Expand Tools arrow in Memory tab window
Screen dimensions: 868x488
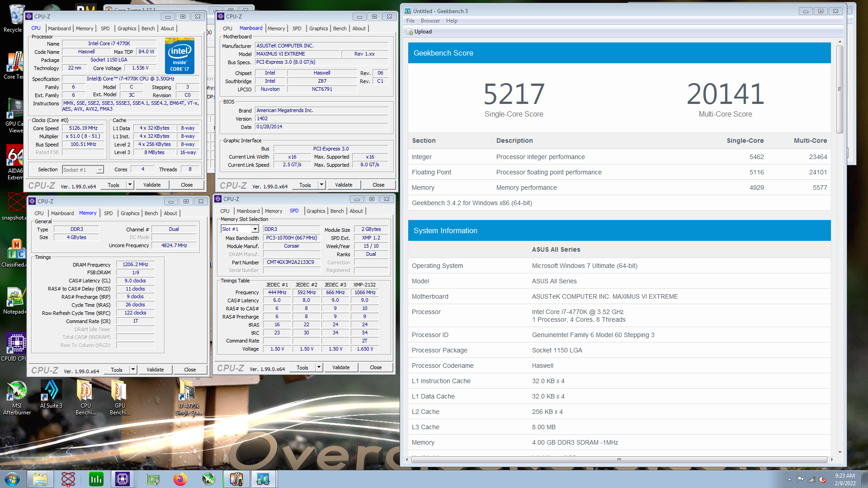133,370
